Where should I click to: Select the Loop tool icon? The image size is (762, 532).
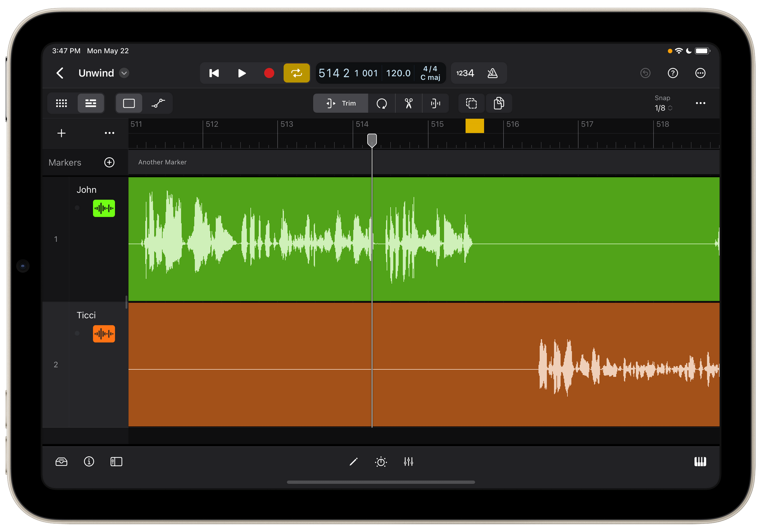[382, 103]
